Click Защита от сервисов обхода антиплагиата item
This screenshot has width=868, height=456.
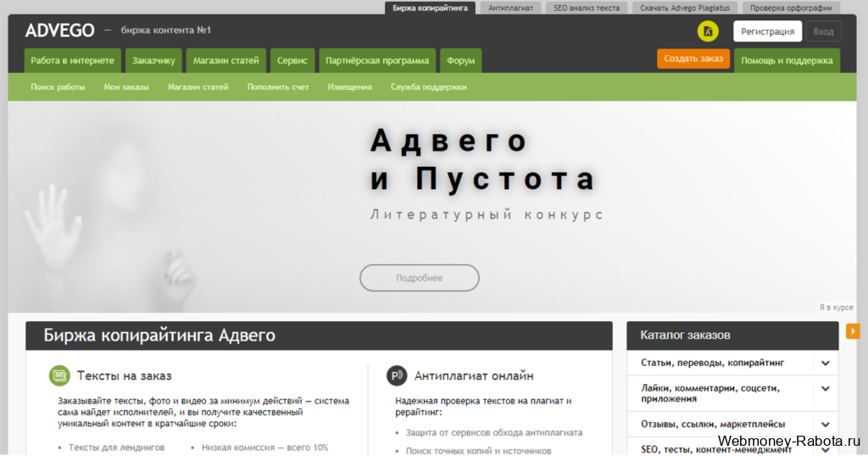(494, 433)
